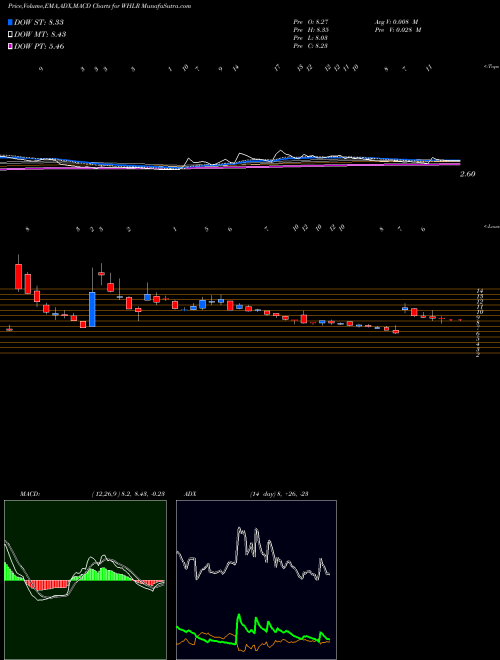Click the 'ADX' panel heading

190,494
